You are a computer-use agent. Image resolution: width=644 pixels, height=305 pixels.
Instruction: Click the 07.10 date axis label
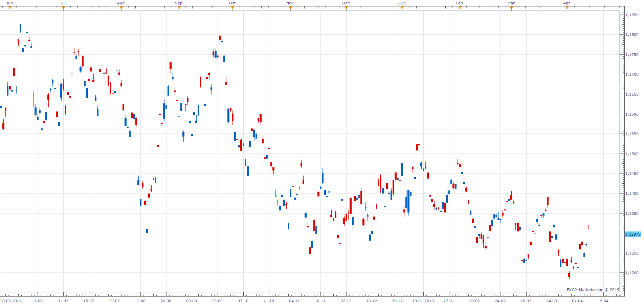243,301
